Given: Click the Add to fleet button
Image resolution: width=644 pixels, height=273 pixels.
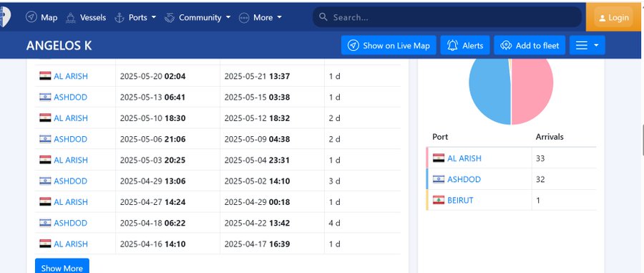Looking at the screenshot, I should 530,45.
